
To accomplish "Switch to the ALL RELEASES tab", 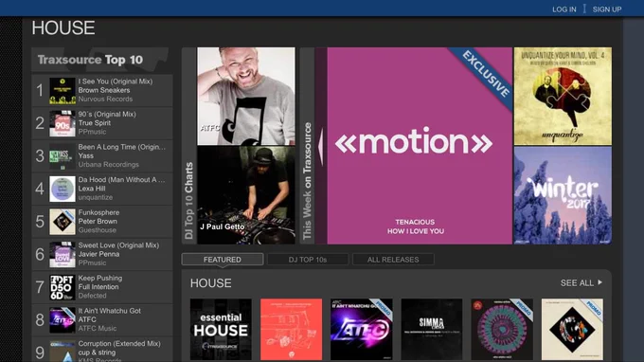I will (x=393, y=260).
